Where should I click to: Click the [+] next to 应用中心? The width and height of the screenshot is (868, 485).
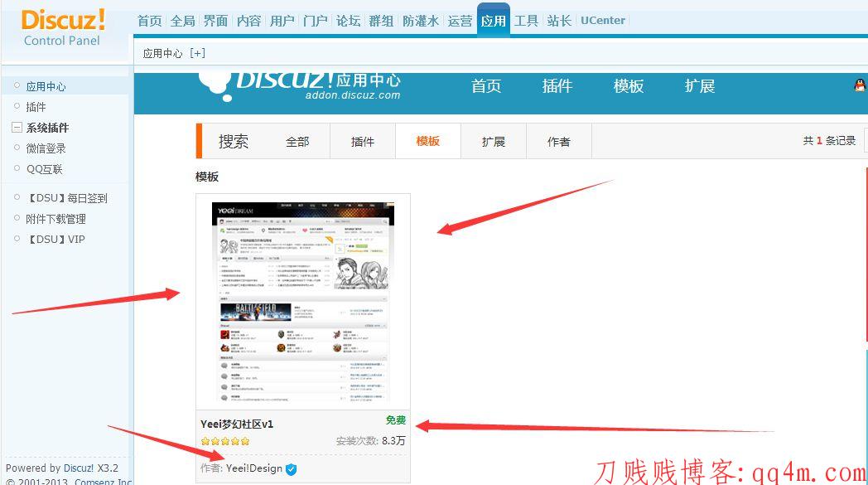click(198, 53)
